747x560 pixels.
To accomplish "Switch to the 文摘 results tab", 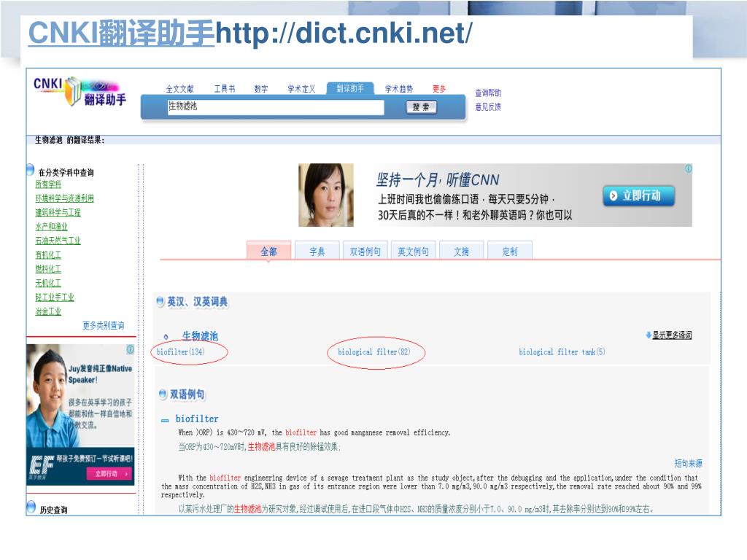I will tap(461, 251).
